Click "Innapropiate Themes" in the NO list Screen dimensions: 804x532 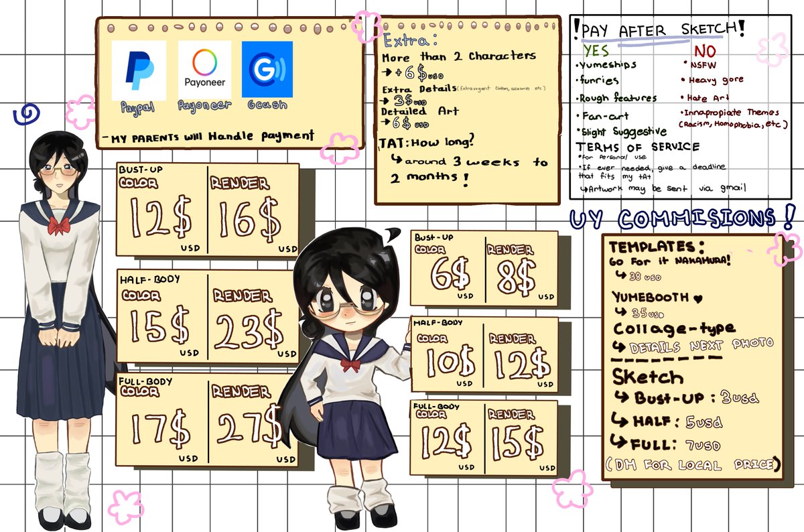coord(730,113)
